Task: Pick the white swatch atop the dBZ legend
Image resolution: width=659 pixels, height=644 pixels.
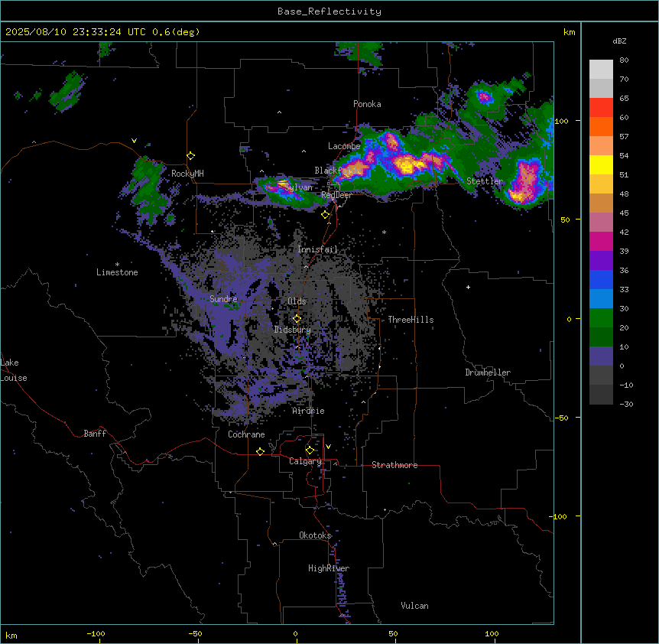Action: (601, 70)
